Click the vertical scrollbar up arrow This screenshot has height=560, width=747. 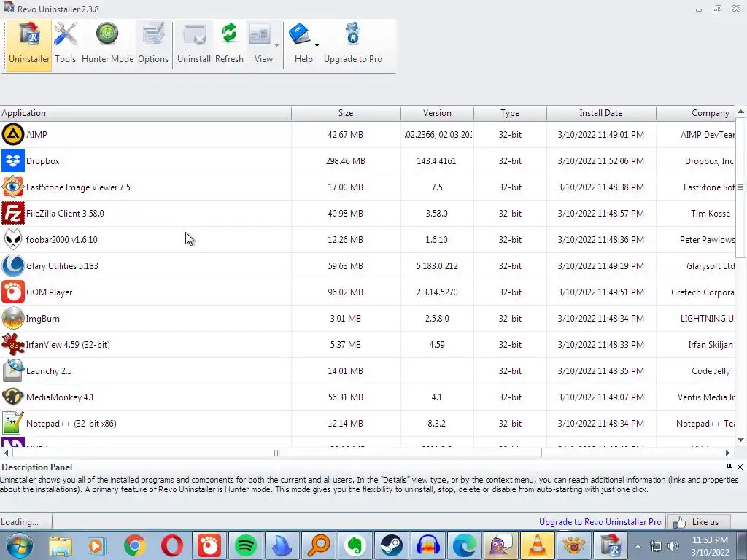[741, 112]
